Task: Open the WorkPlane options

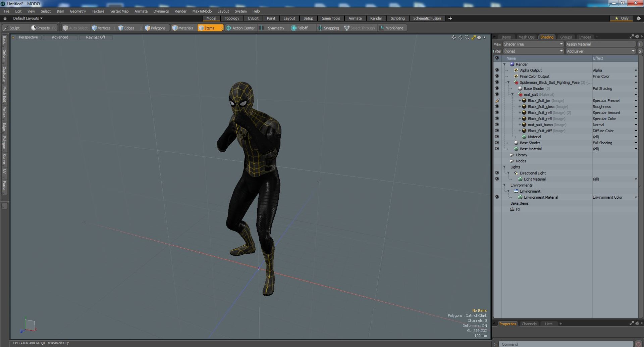Action: click(x=392, y=28)
